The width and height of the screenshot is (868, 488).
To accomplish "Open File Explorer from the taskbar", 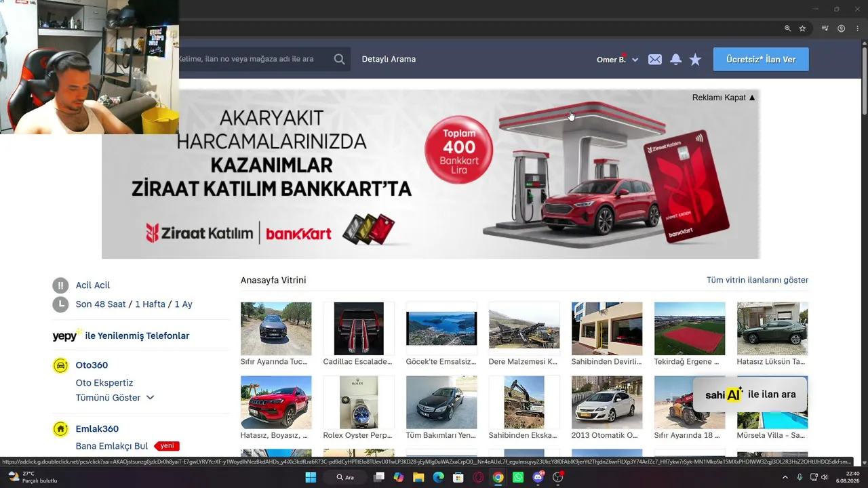I will [x=418, y=477].
